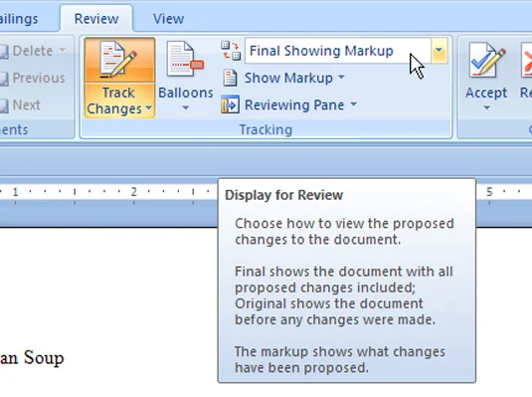The height and width of the screenshot is (397, 532).
Task: Go to the Previous comment
Action: pos(32,79)
